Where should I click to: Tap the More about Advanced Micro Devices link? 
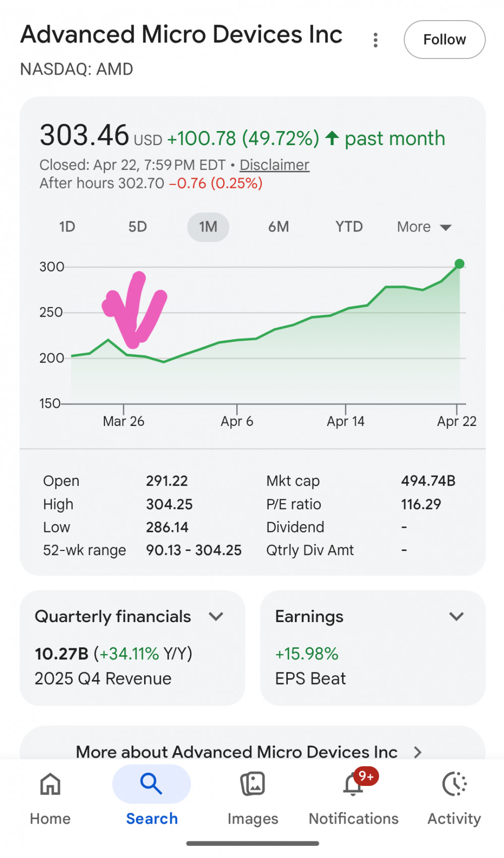[236, 752]
